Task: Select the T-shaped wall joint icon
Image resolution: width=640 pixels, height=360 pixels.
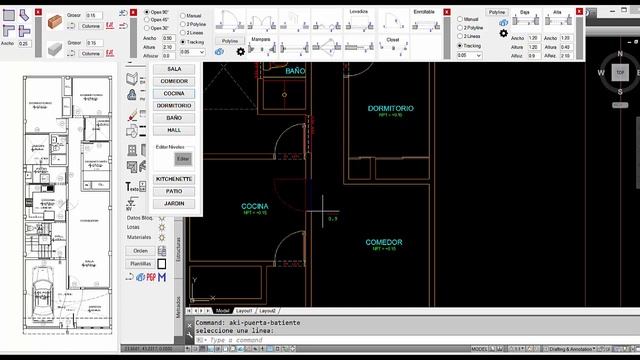Action: point(24,30)
